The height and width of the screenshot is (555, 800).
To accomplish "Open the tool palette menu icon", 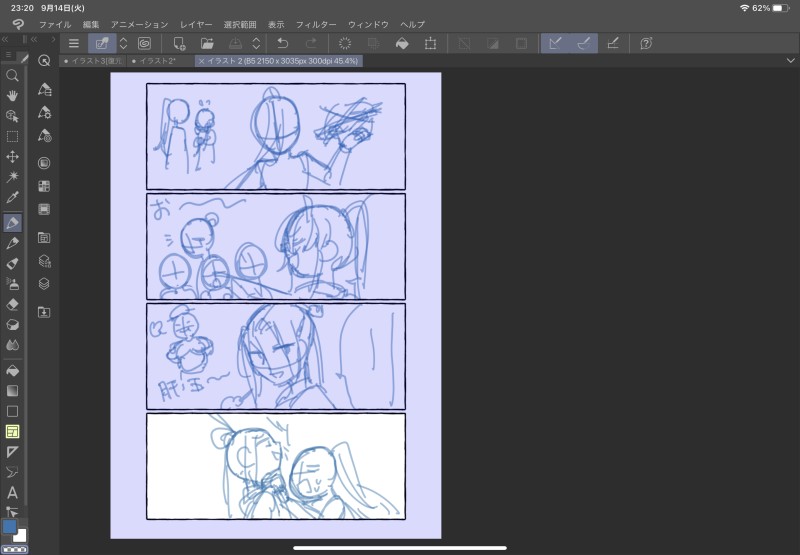I will tap(9, 55).
